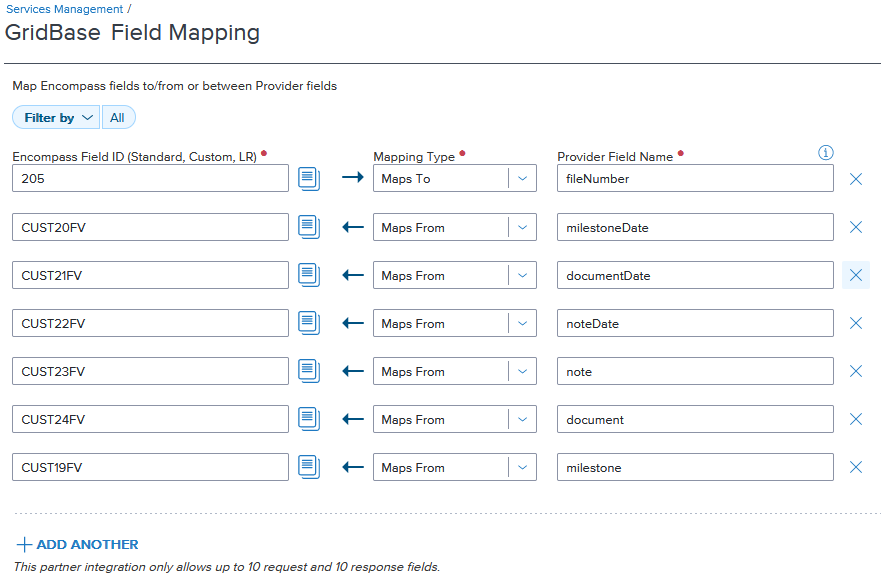
Task: Open field picker icon beside CUST19FV
Action: click(x=309, y=467)
